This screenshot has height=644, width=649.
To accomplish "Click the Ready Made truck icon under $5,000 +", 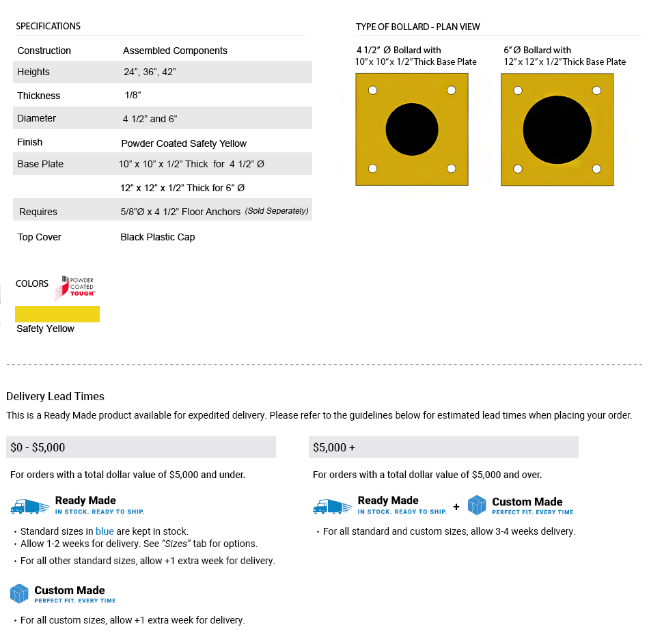I will coord(333,506).
